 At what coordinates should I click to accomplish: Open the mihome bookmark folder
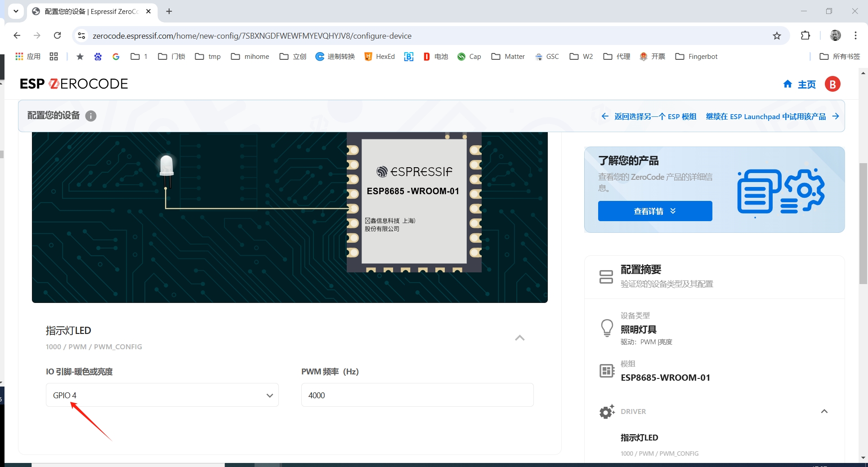click(250, 56)
